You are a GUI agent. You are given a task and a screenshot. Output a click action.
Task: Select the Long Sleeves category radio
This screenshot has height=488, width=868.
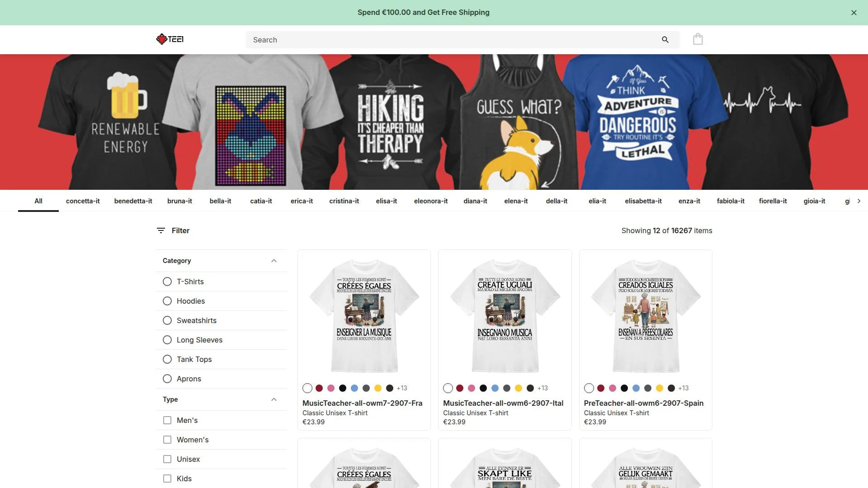pyautogui.click(x=167, y=340)
